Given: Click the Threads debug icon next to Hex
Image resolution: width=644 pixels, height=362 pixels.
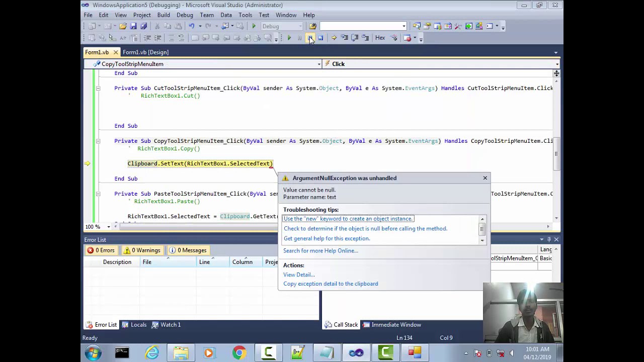Looking at the screenshot, I should pos(393,38).
